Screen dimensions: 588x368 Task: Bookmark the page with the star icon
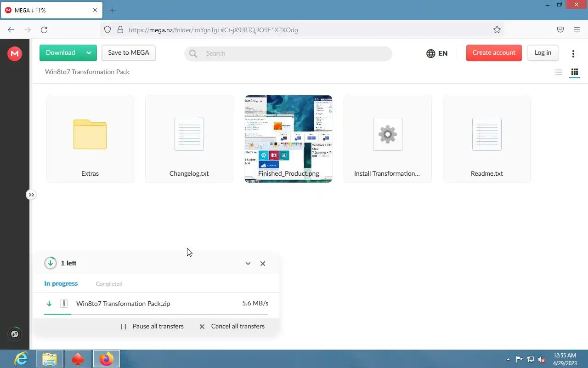pyautogui.click(x=497, y=30)
